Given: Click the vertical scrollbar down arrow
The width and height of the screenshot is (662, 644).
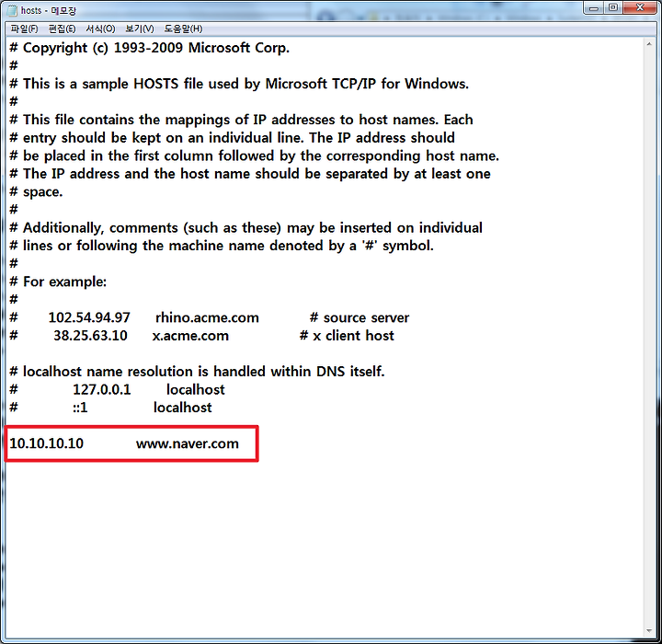Looking at the screenshot, I should click(x=649, y=631).
